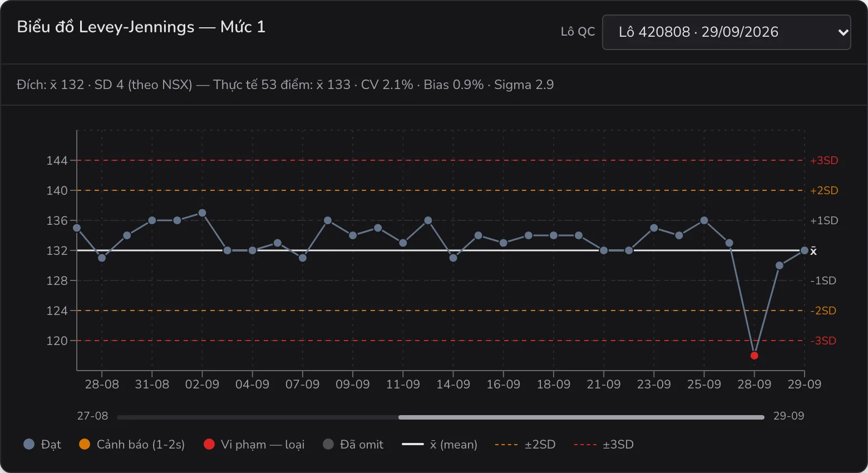Click the '27-08' slider start date
This screenshot has height=473, width=868.
click(x=92, y=416)
